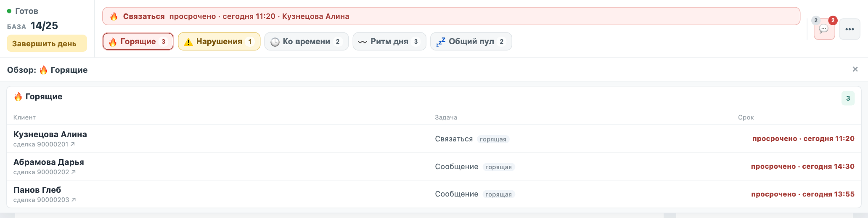Click the горящая tag in Панов Глеб row
The image size is (868, 218).
[x=498, y=194]
